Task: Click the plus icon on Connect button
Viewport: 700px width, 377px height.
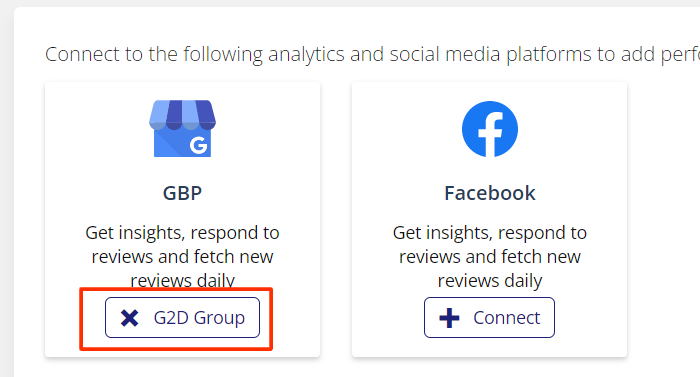Action: coord(449,318)
